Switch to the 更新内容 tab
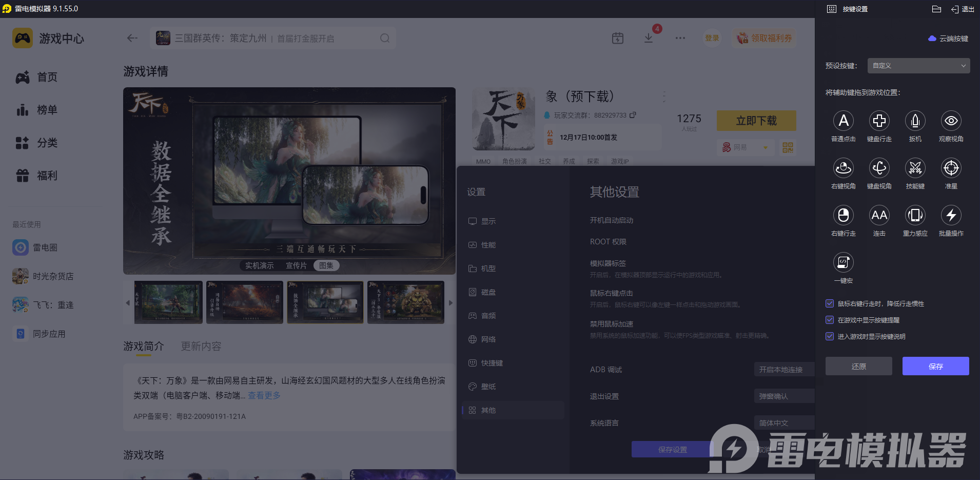Screen dimensions: 980x480 (201, 347)
